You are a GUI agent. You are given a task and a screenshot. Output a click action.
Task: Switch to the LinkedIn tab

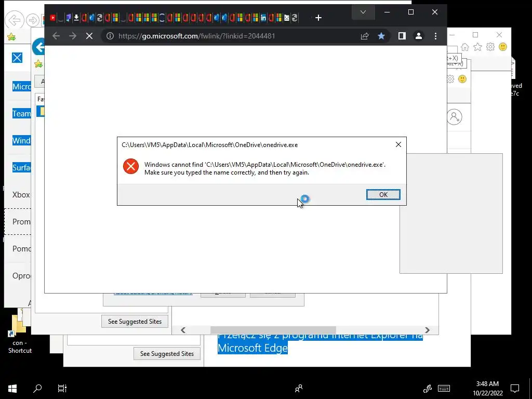[x=263, y=18]
